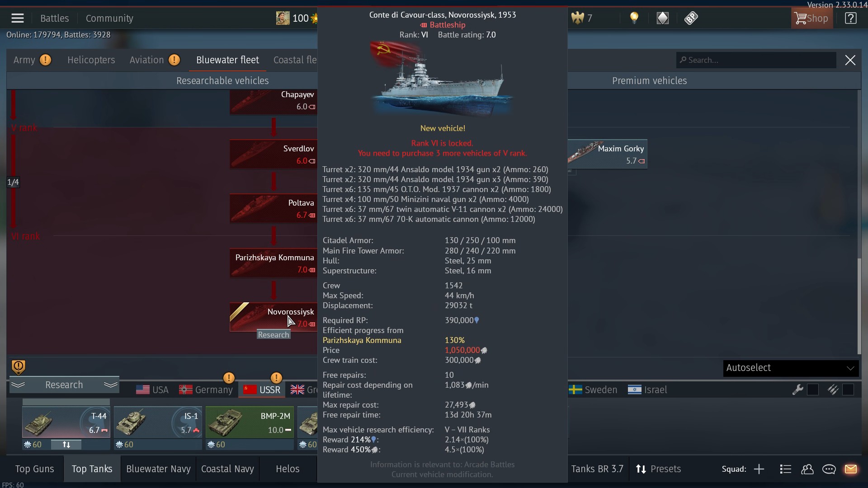This screenshot has height=488, width=868.
Task: Open the Autoselect dropdown
Action: click(x=790, y=368)
